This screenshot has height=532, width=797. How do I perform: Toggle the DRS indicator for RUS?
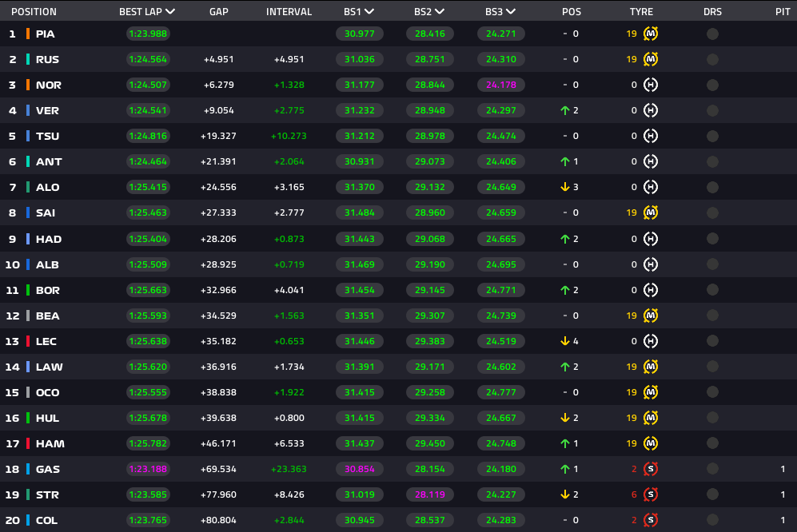pos(712,59)
